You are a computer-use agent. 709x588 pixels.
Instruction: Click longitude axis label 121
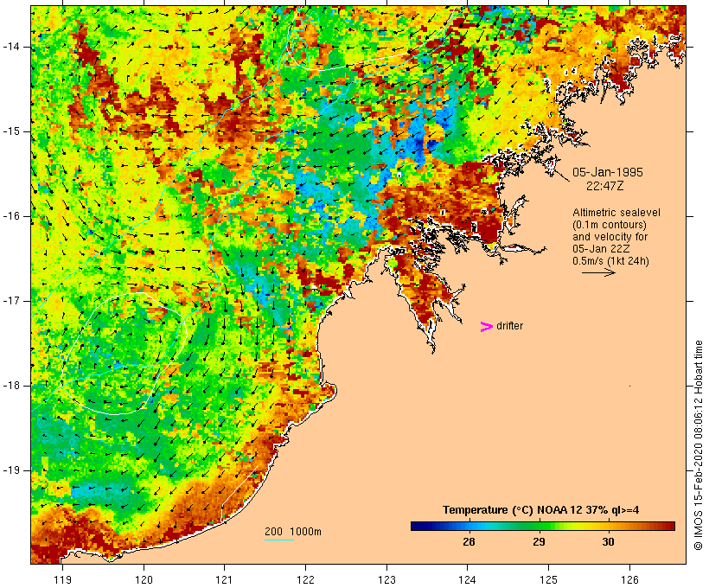coord(224,579)
